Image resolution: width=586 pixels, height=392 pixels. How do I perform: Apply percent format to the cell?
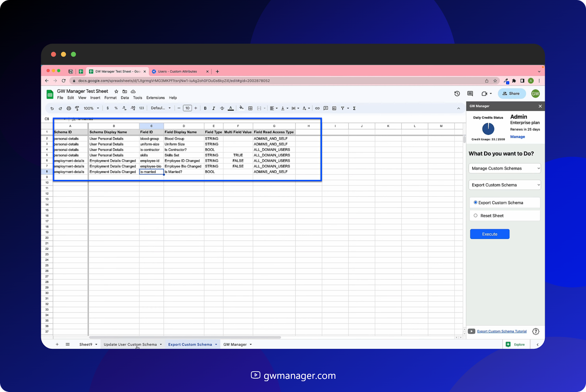116,108
